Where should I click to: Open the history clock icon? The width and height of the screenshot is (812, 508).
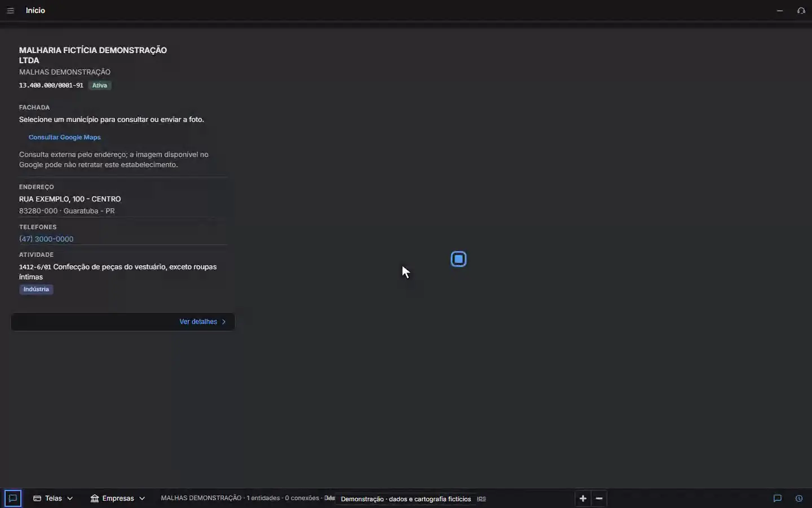(x=799, y=498)
